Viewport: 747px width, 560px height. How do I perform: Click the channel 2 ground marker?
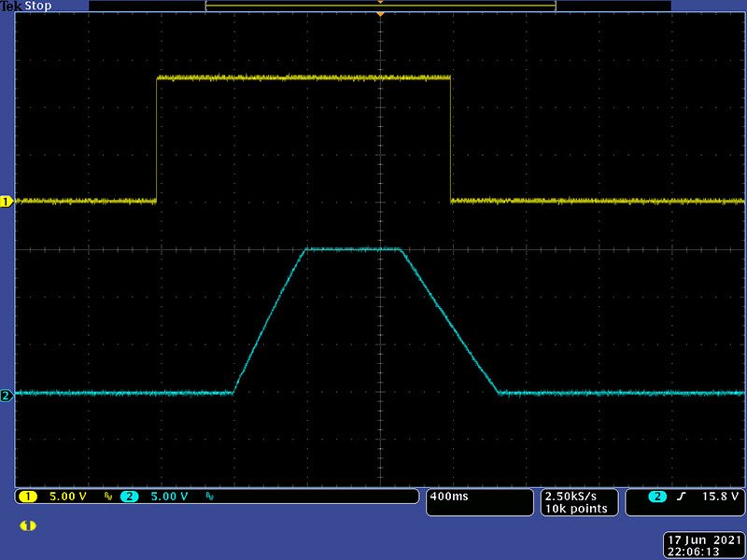click(x=7, y=396)
